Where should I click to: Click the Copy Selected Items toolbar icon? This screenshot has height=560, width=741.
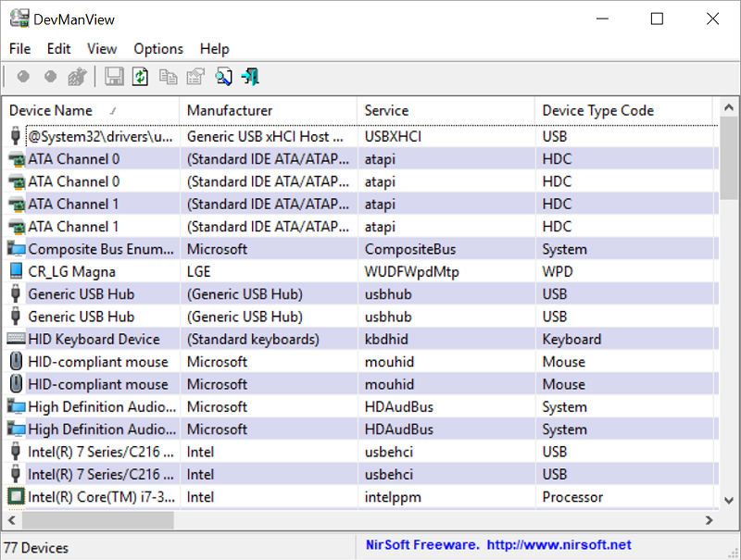[x=169, y=77]
